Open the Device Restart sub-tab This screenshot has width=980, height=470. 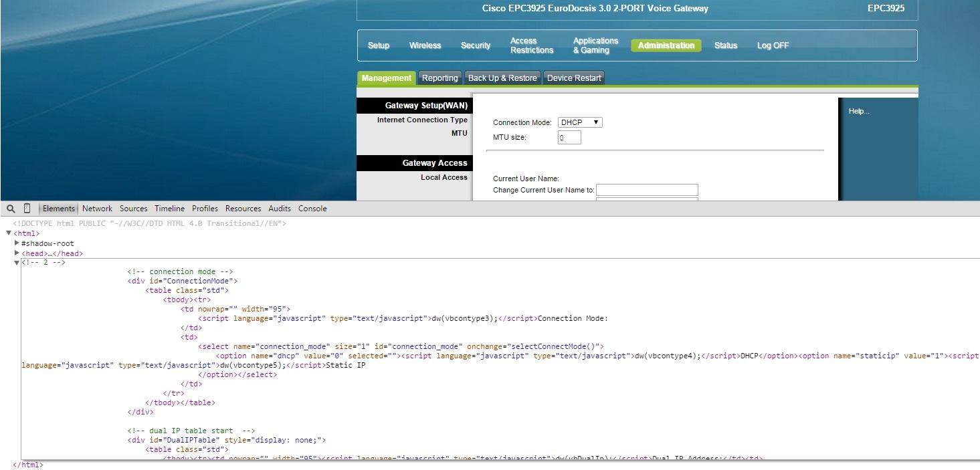click(574, 78)
